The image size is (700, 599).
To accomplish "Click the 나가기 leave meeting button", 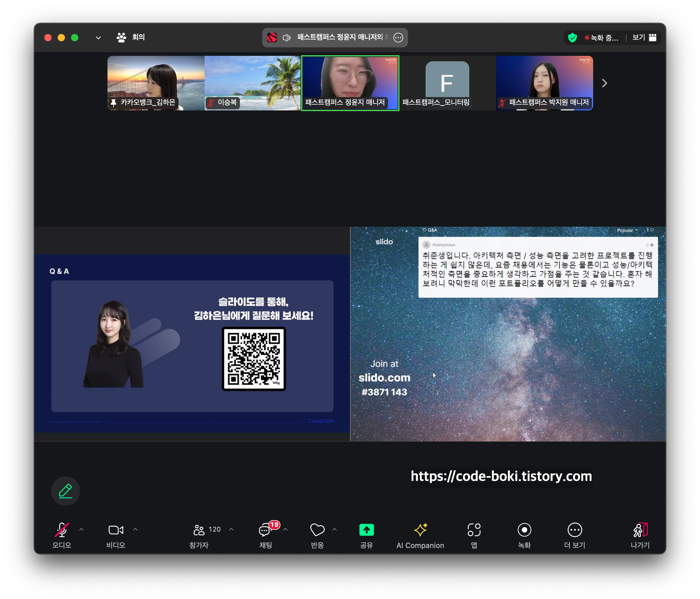I will (x=640, y=530).
